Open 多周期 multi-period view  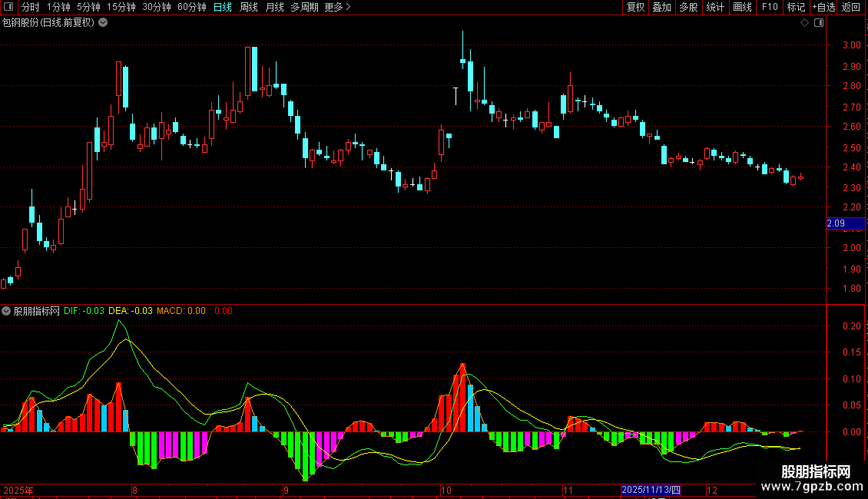point(304,7)
